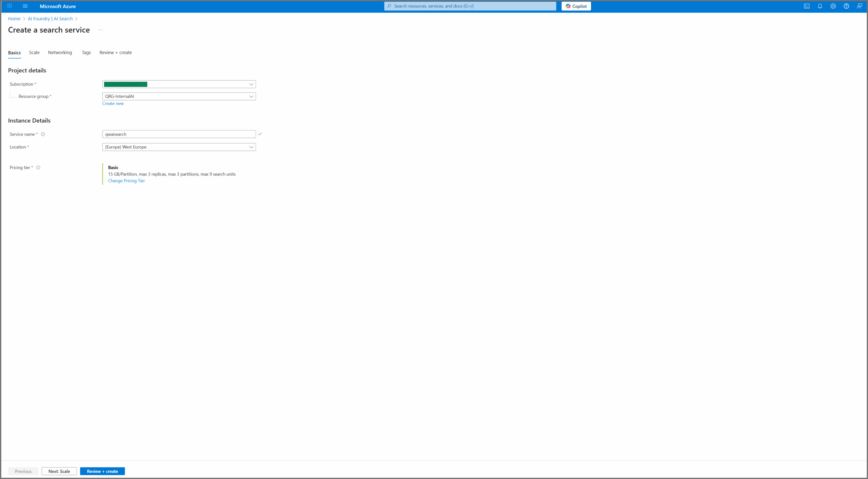
Task: Open the hamburger portal menu
Action: tap(25, 6)
